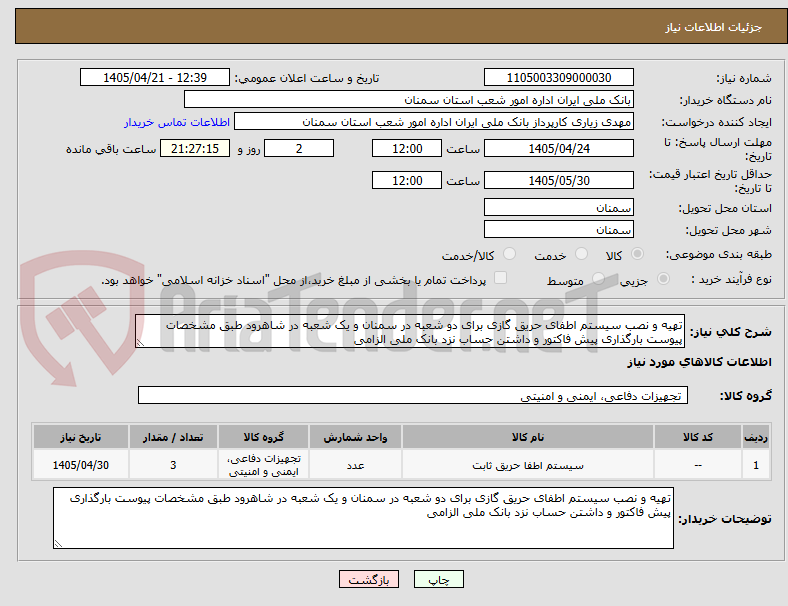Screen dimensions: 788x606
Task: Click the کد کالا column header
Action: click(x=698, y=437)
